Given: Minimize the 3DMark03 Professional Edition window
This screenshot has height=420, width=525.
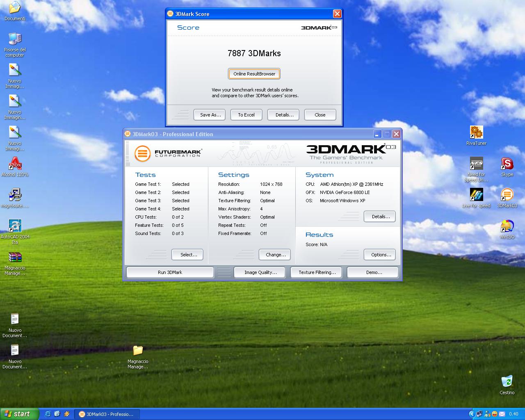Looking at the screenshot, I should click(377, 134).
